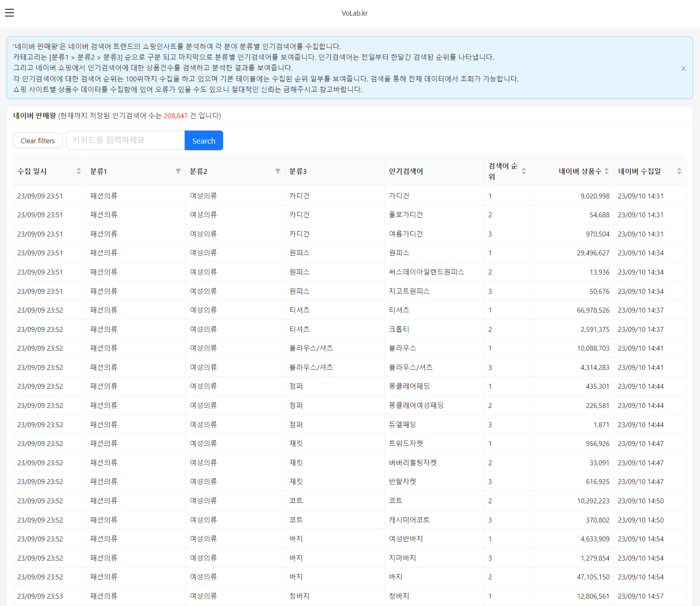Focus the keyword search input
The image size is (700, 606).
pos(126,140)
